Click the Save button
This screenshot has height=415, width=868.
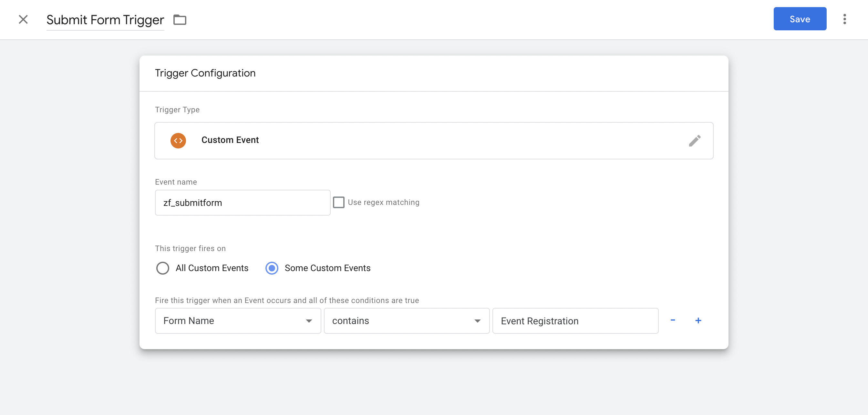tap(800, 19)
